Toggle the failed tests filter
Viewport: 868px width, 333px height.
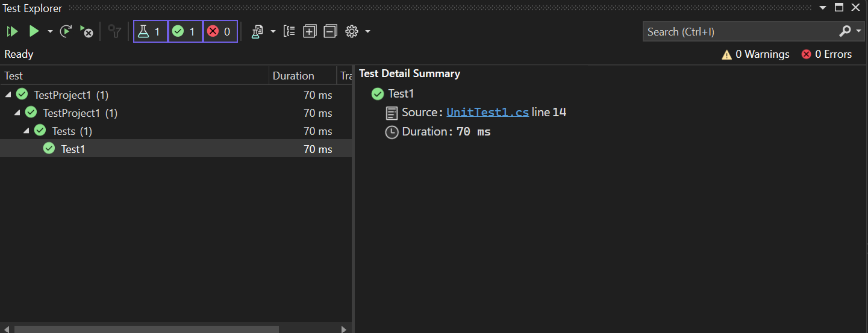click(220, 31)
